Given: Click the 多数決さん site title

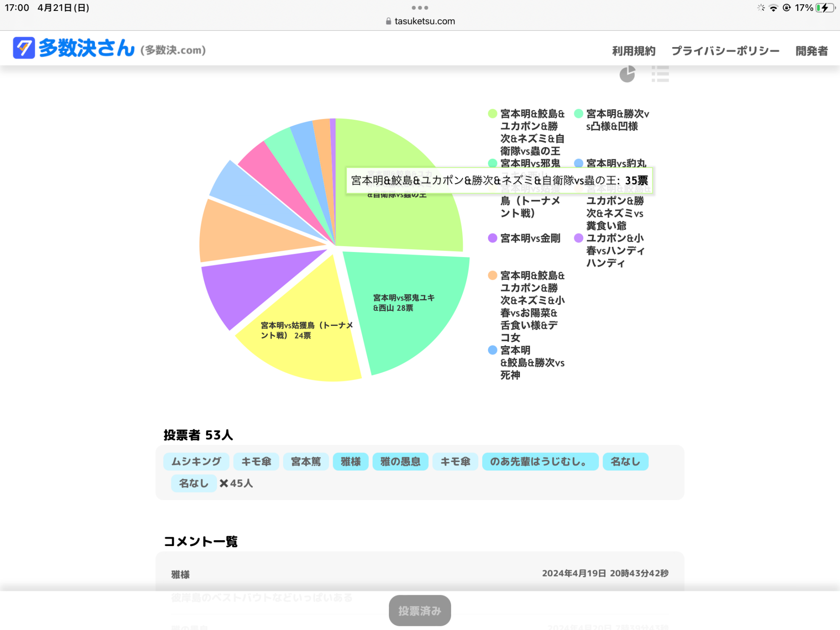Looking at the screenshot, I should coord(87,48).
